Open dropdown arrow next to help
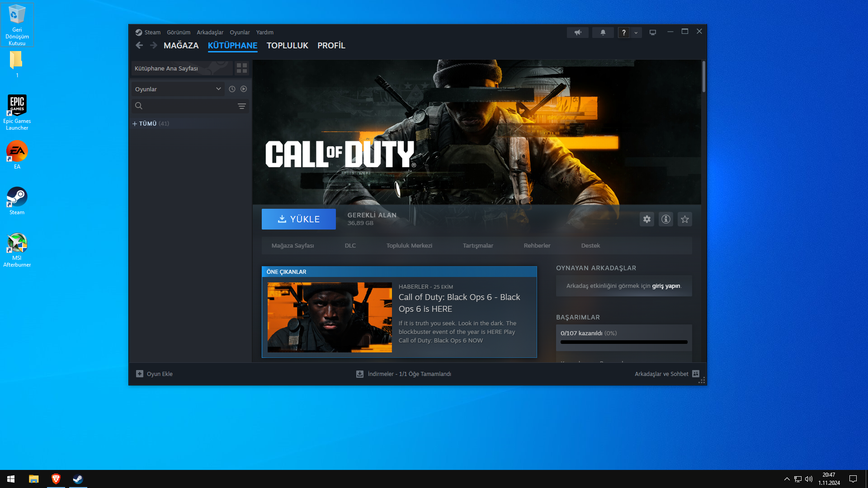 (x=636, y=33)
